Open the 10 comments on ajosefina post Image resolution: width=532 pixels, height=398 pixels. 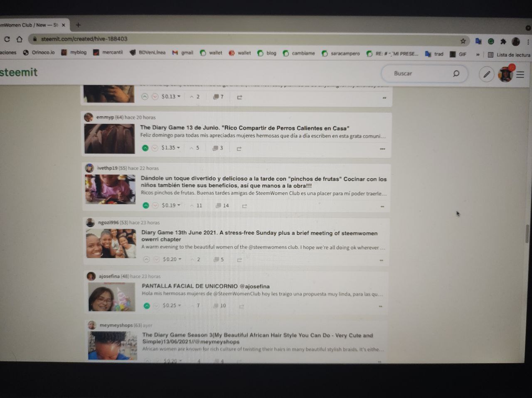220,306
